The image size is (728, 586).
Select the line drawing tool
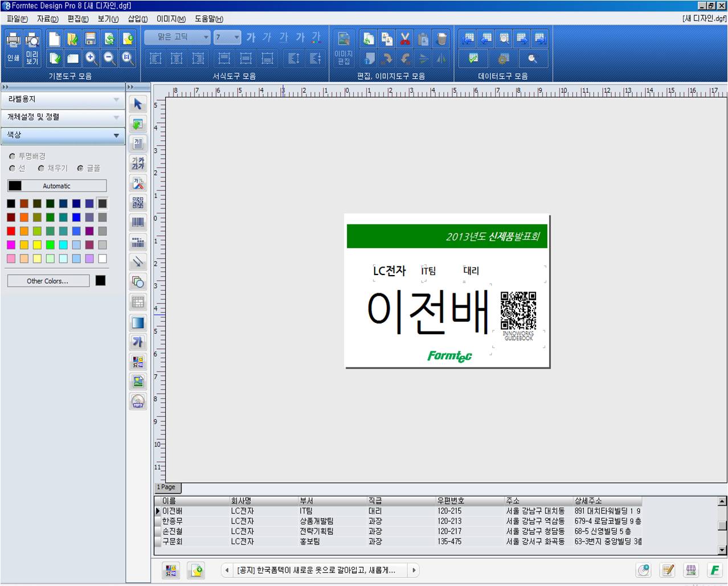pyautogui.click(x=138, y=262)
